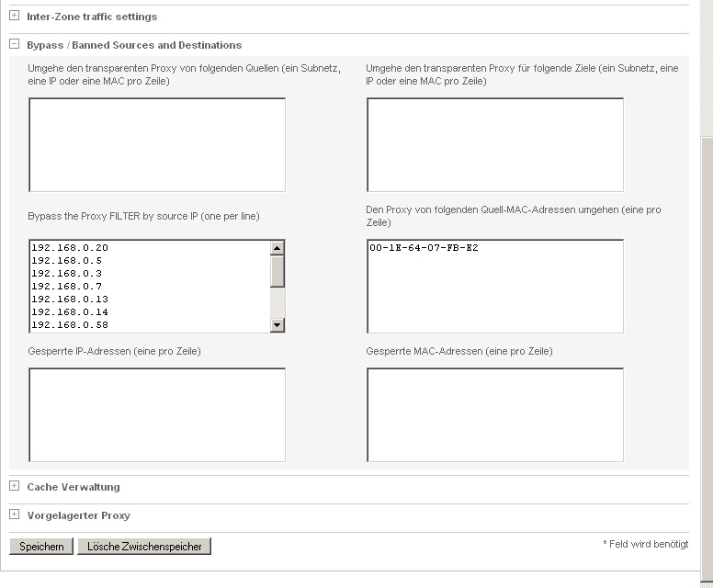
Task: Click the scroll thumb in source IP list
Action: click(277, 271)
